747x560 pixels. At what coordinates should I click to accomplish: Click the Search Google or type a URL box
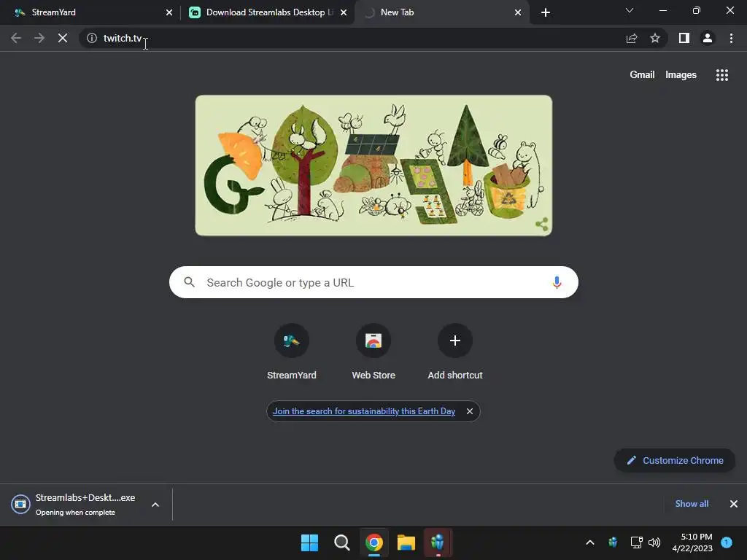point(373,282)
